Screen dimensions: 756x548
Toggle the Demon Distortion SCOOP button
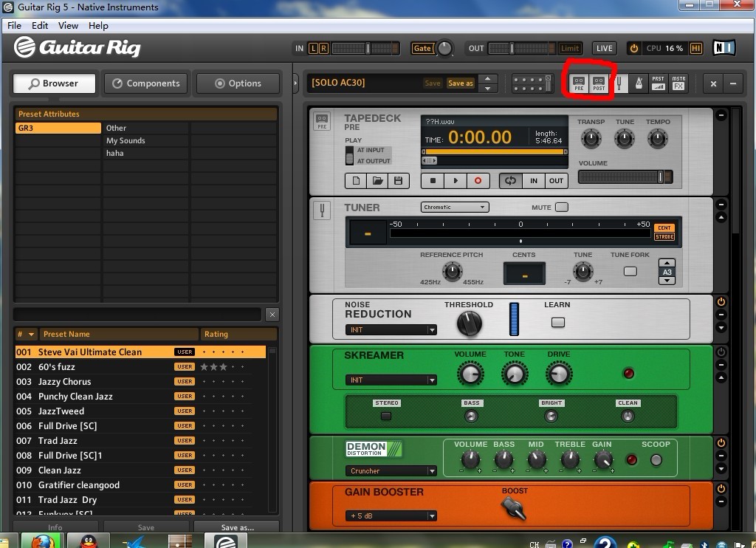[x=656, y=459]
